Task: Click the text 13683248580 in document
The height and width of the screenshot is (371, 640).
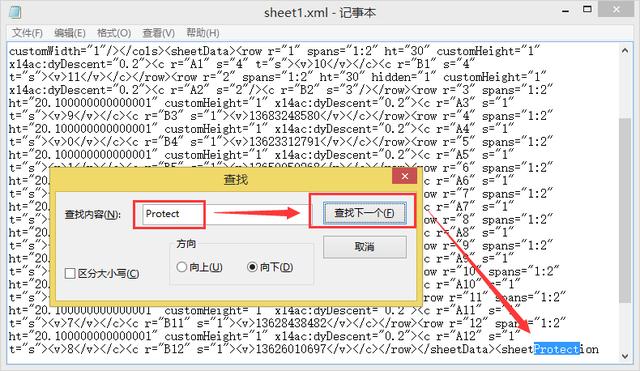Action: (x=284, y=116)
